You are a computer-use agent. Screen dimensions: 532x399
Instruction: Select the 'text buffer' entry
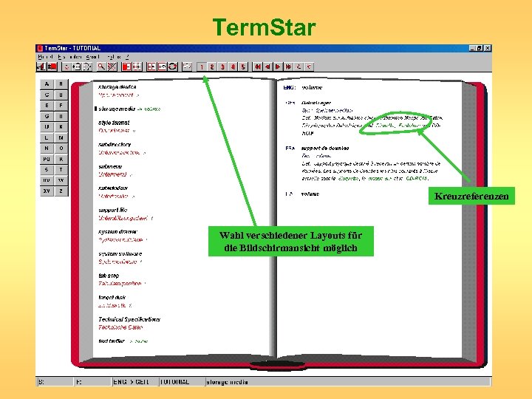112,341
